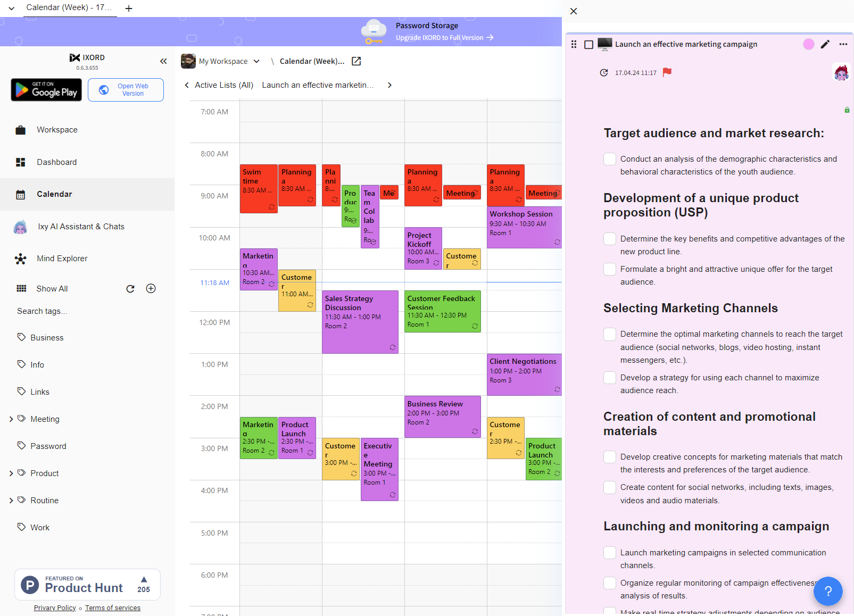
Task: Check the task completion box in header
Action: (588, 45)
